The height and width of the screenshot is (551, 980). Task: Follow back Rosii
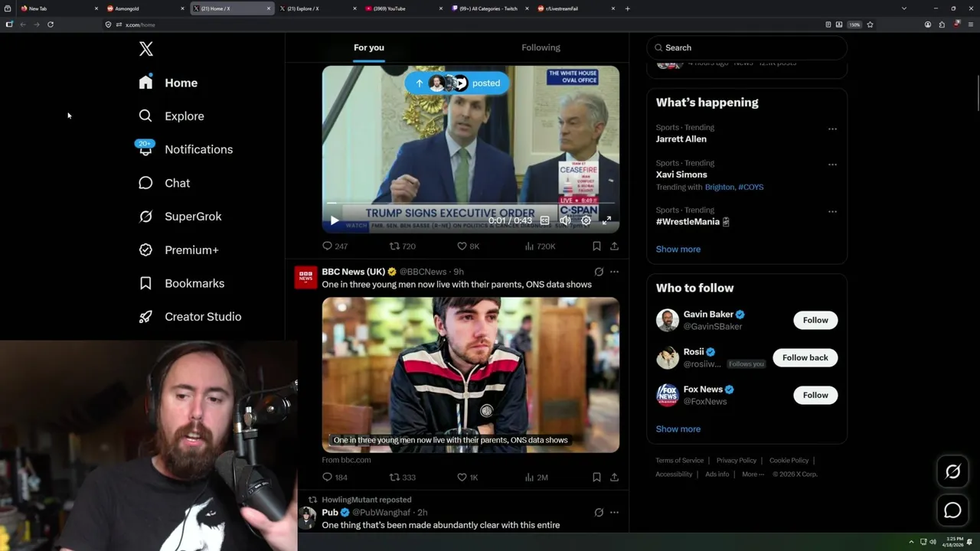[805, 357]
